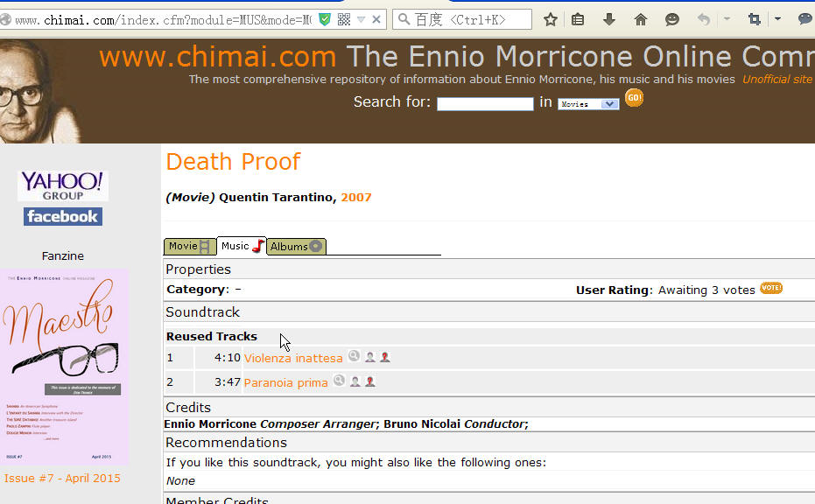This screenshot has height=504, width=815.
Task: Click the green shield security icon in address bar
Action: point(325,20)
